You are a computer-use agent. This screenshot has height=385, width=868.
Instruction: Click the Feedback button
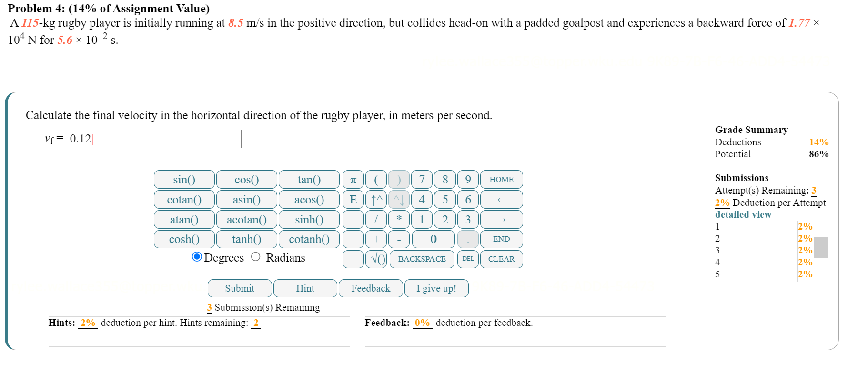tap(370, 288)
